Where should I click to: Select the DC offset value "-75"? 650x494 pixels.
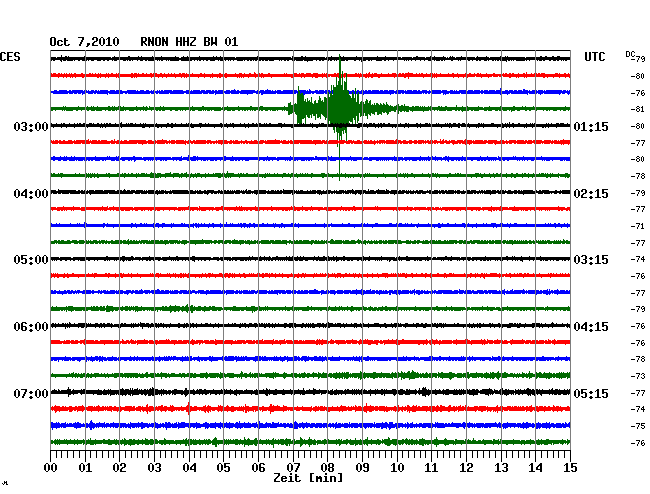[638, 426]
